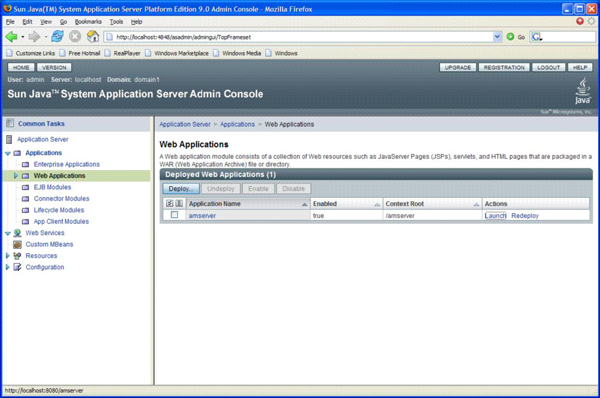Click the Common Tasks icon in sidebar
The width and height of the screenshot is (600, 398).
[x=10, y=123]
